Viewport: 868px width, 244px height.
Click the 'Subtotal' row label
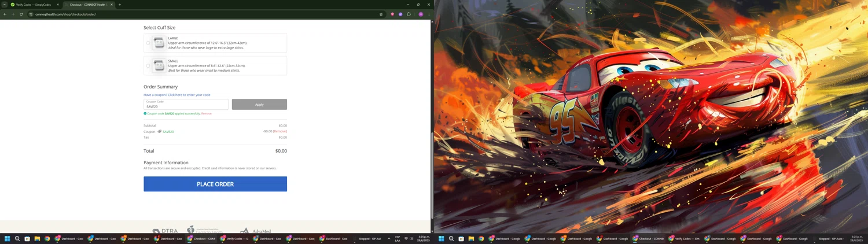pos(150,125)
